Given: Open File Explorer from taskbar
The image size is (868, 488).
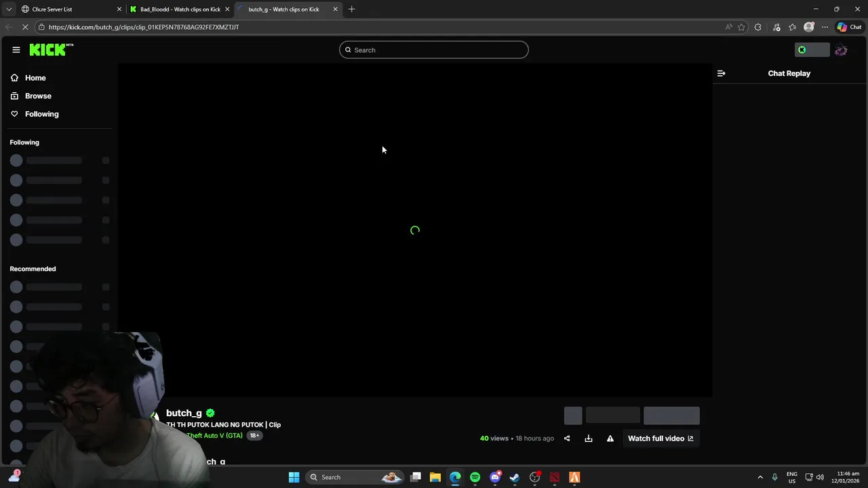Looking at the screenshot, I should coord(435,477).
